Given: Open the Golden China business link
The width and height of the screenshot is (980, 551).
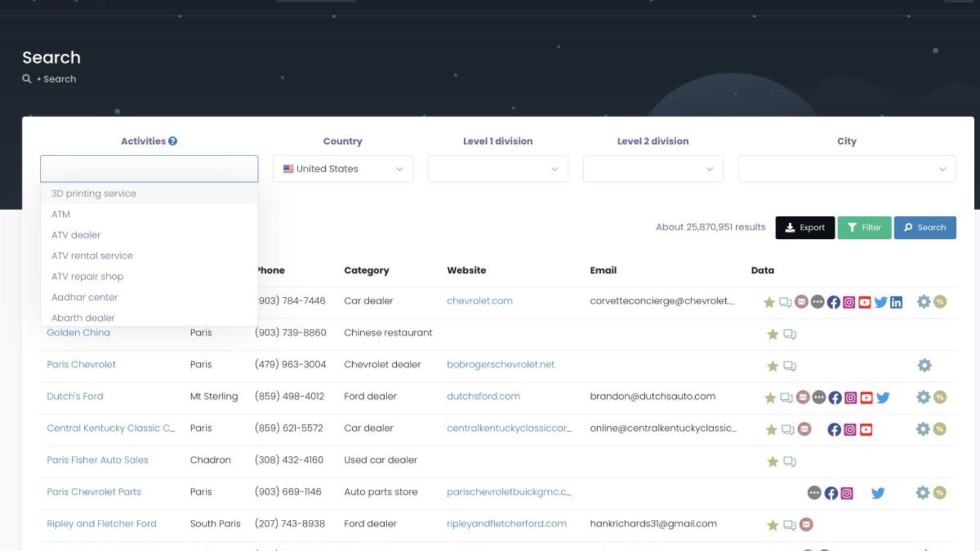Looking at the screenshot, I should (x=78, y=332).
